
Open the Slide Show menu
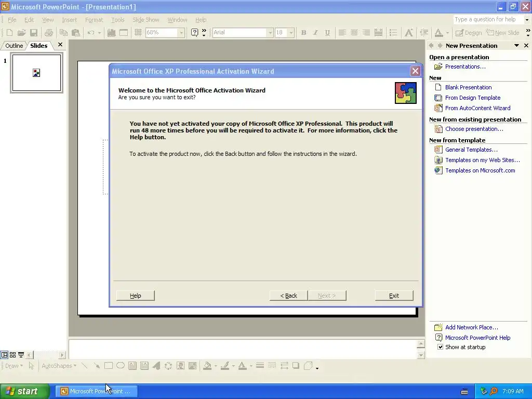tap(145, 20)
